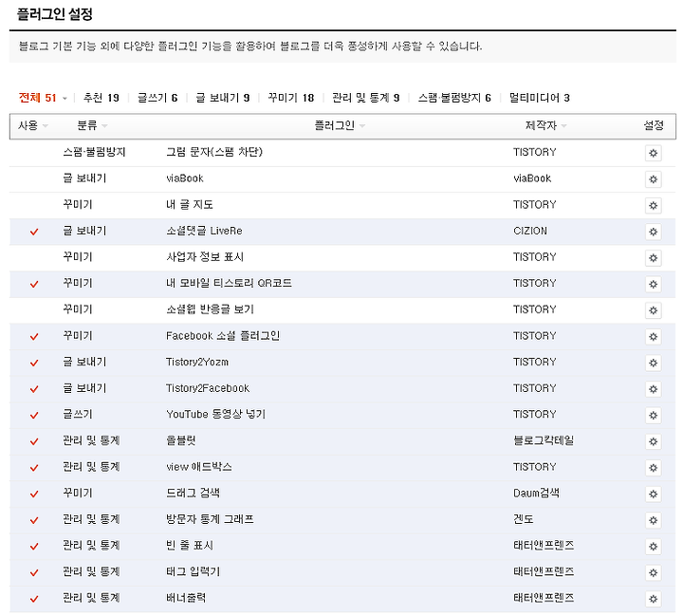Select the 추천 19 tab
This screenshot has width=683, height=616.
point(102,98)
